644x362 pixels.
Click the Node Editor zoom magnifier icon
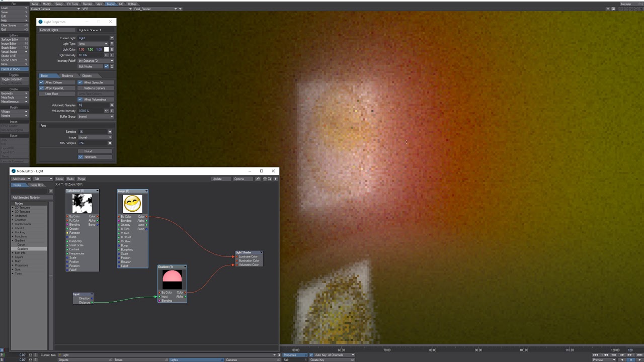point(270,179)
